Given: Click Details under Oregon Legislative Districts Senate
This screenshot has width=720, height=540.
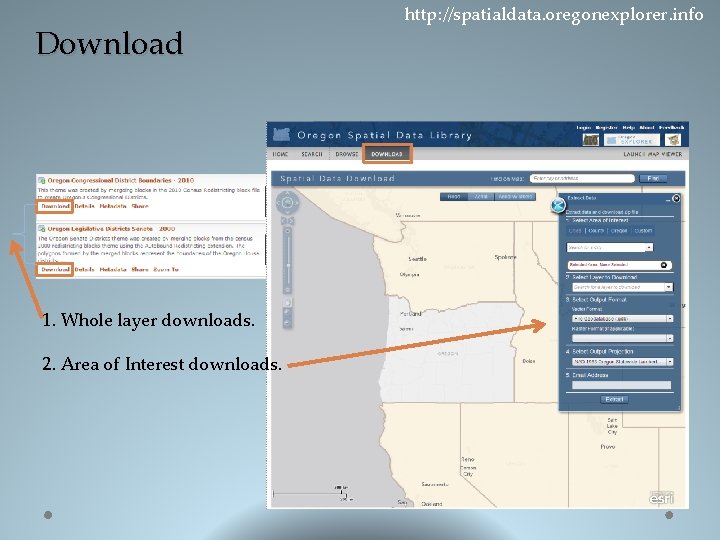Looking at the screenshot, I should point(84,270).
